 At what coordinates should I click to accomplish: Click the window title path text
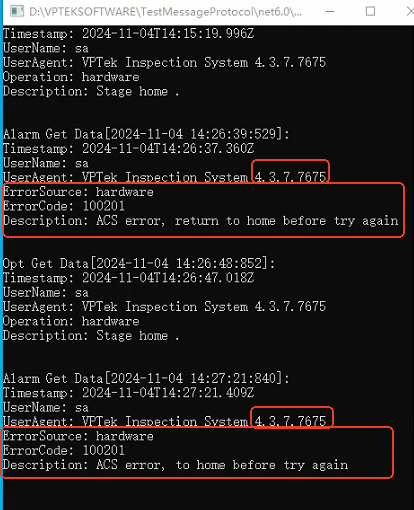(165, 12)
